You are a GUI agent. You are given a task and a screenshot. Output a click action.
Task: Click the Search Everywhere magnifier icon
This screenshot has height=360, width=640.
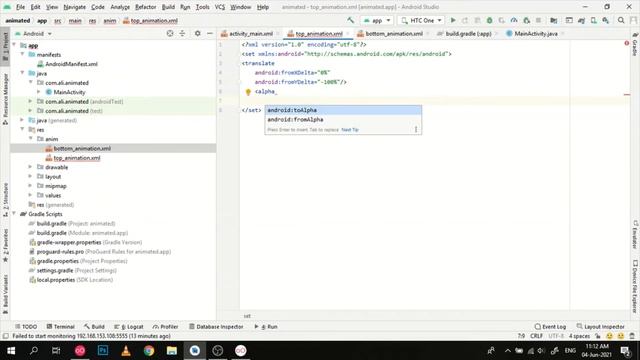(621, 20)
